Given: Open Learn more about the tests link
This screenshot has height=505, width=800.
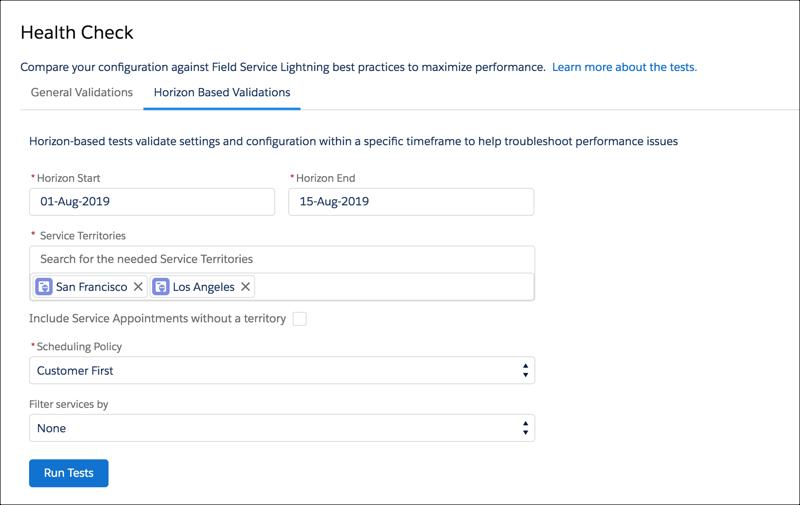Looking at the screenshot, I should [x=624, y=67].
